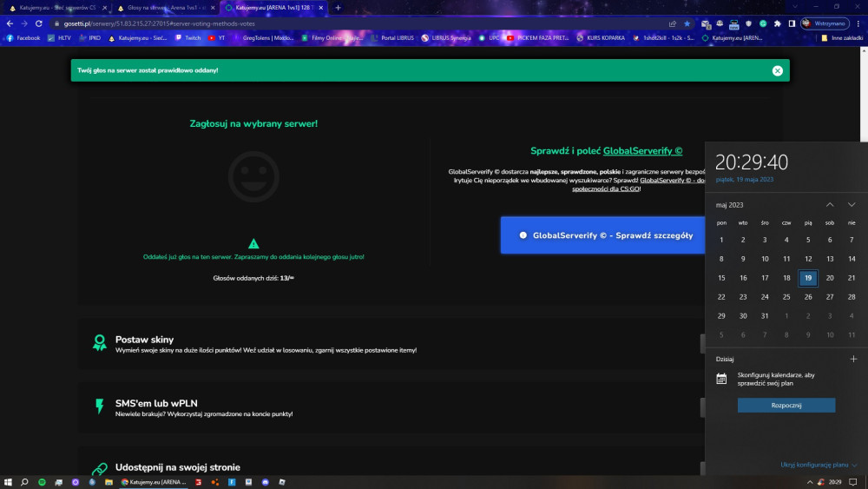Show hidden system tray icons
Viewport: 868px width, 489px height.
click(809, 482)
